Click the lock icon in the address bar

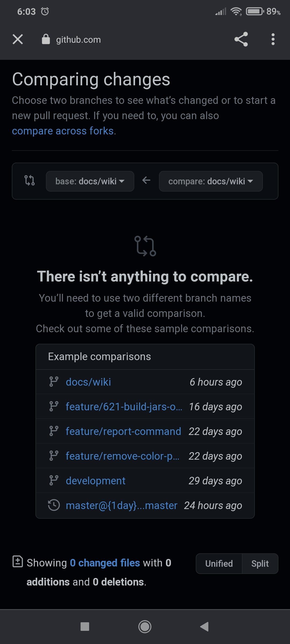46,39
